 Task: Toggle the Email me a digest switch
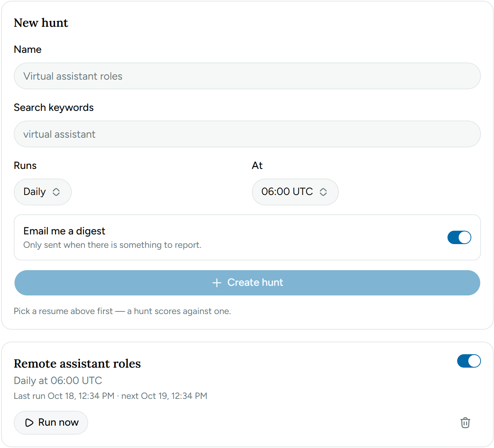459,237
